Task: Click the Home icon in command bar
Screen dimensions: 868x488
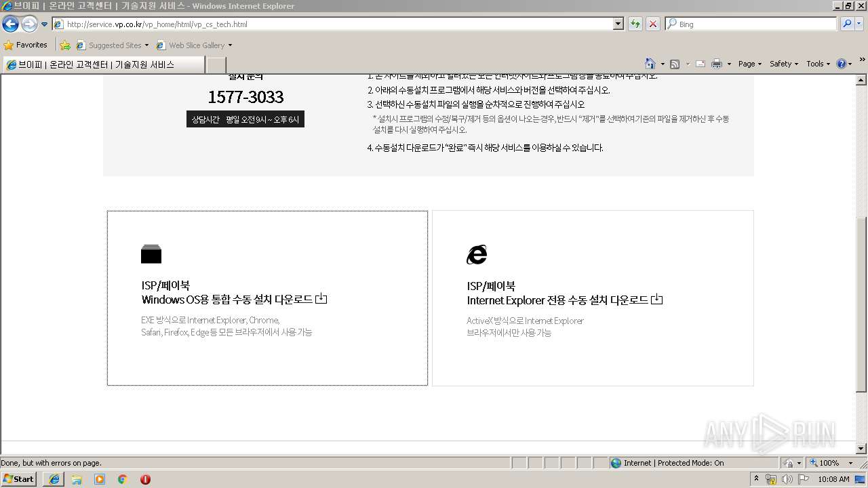Action: click(650, 64)
